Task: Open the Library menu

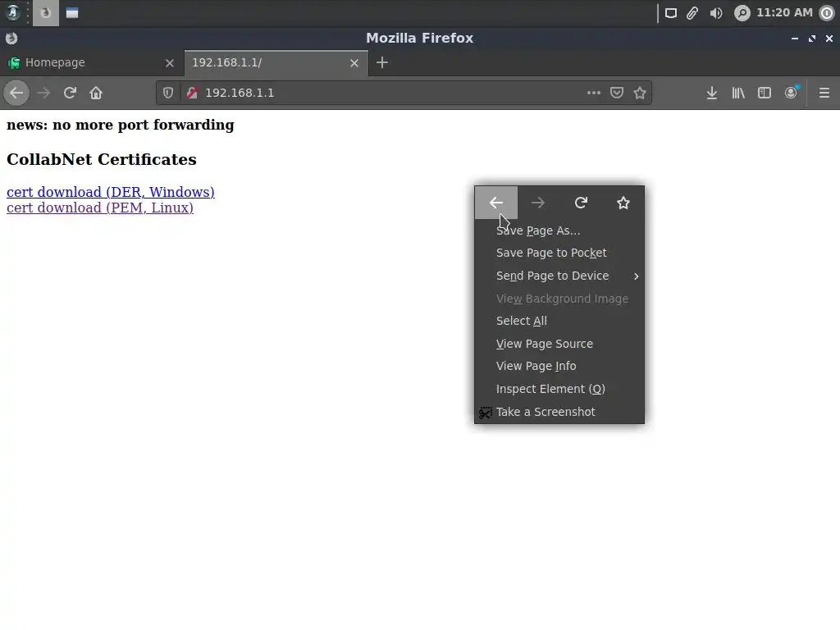Action: pos(738,93)
